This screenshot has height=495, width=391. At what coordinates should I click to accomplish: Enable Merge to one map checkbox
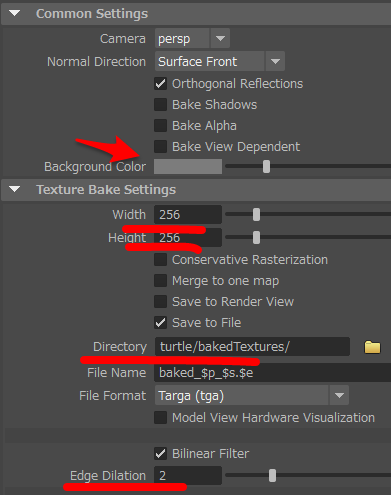click(x=160, y=280)
